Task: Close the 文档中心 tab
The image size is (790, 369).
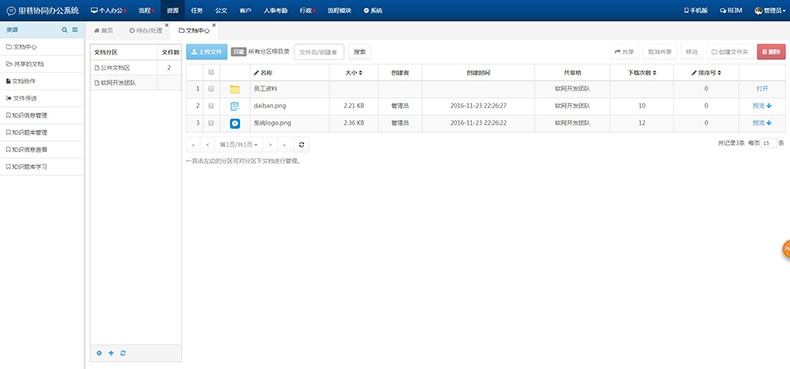Action: click(x=214, y=25)
